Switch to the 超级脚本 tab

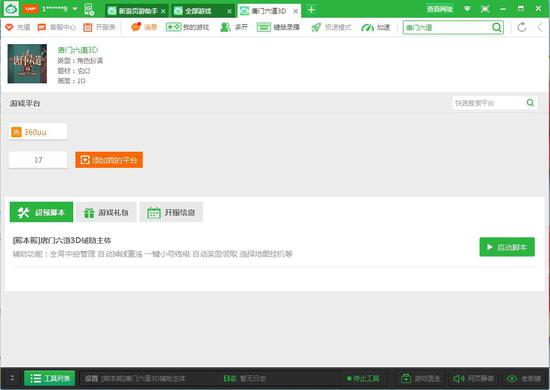coord(41,212)
